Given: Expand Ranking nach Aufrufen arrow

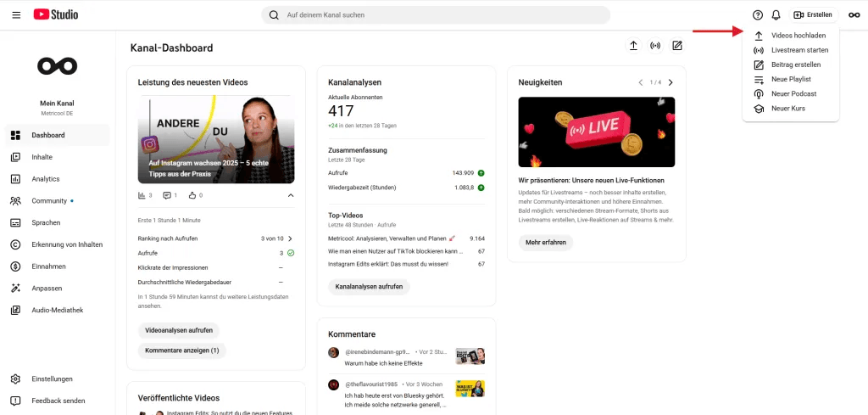Looking at the screenshot, I should pos(290,238).
